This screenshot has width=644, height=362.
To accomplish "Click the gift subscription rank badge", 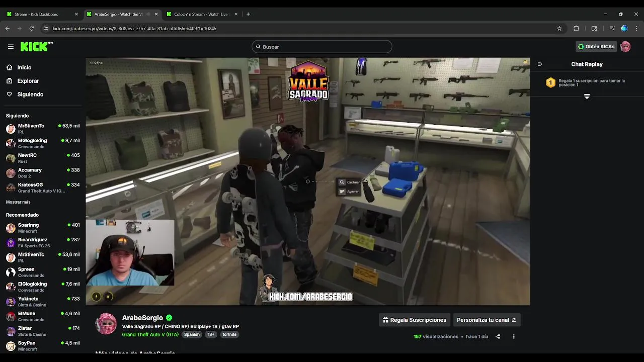I will pos(550,82).
